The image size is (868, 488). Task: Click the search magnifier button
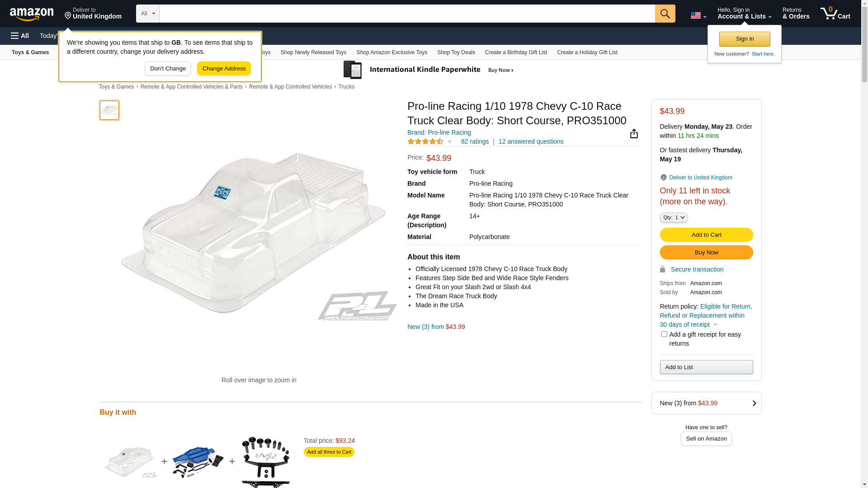coord(665,14)
